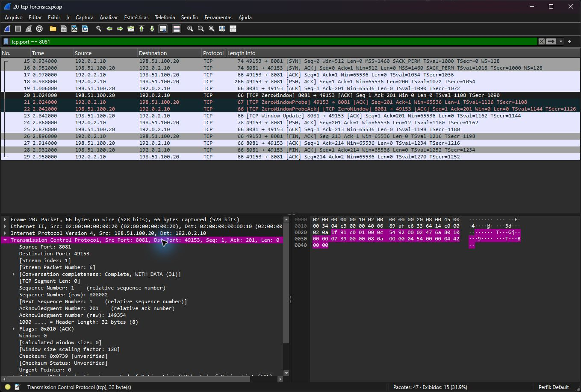Open expert information status icon
The height and width of the screenshot is (392, 581).
pyautogui.click(x=7, y=387)
